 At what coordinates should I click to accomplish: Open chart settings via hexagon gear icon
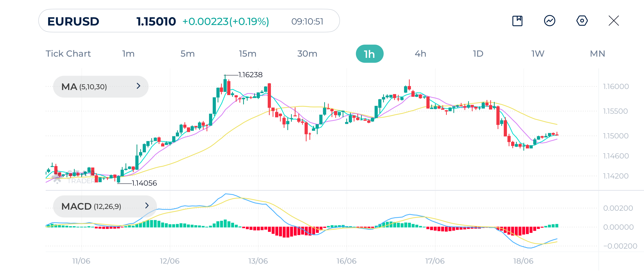click(582, 21)
